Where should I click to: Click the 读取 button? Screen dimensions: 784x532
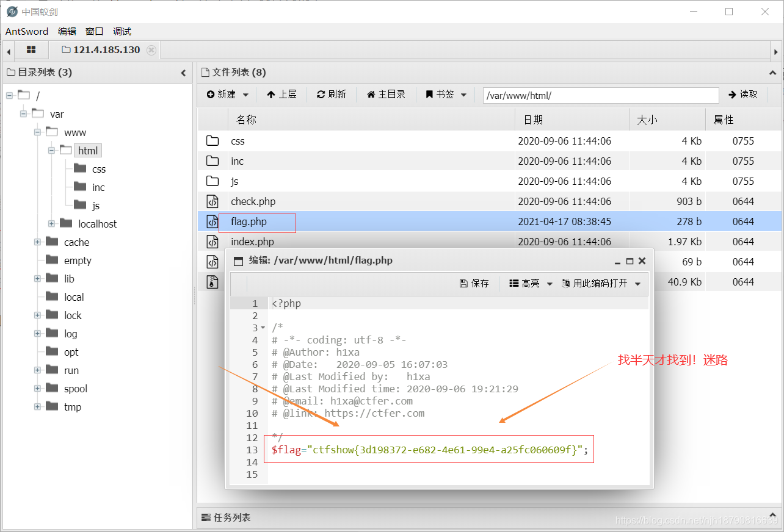coord(743,95)
